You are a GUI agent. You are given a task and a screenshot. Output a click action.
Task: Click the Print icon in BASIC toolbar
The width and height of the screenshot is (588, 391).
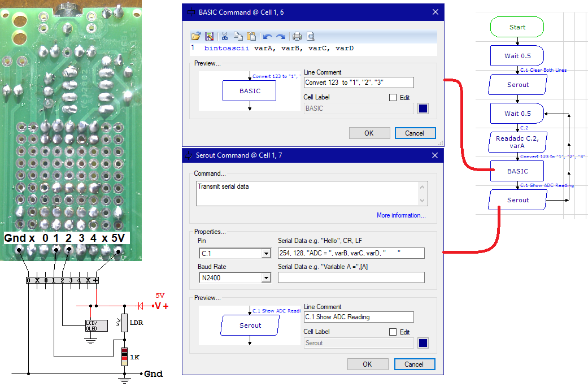pyautogui.click(x=297, y=36)
